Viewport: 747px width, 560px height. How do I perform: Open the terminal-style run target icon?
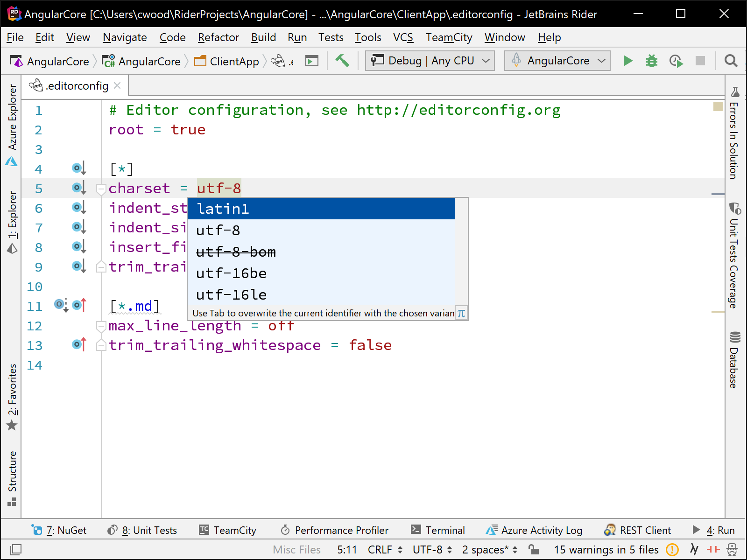[x=311, y=61]
